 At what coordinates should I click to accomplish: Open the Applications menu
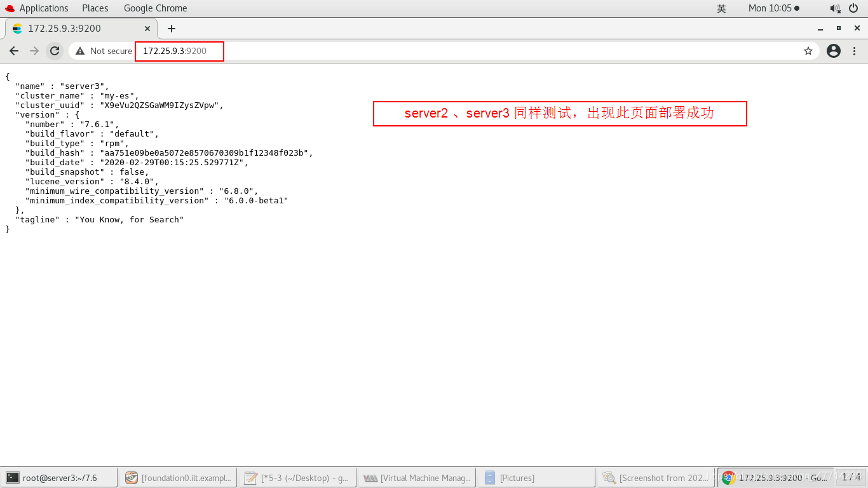pos(44,8)
